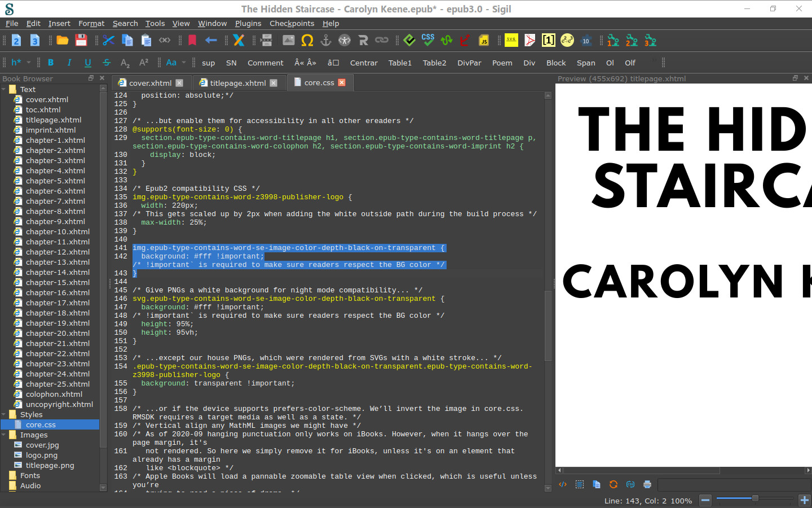
Task: Collapse the Images folder in Book Browser
Action: [4, 435]
